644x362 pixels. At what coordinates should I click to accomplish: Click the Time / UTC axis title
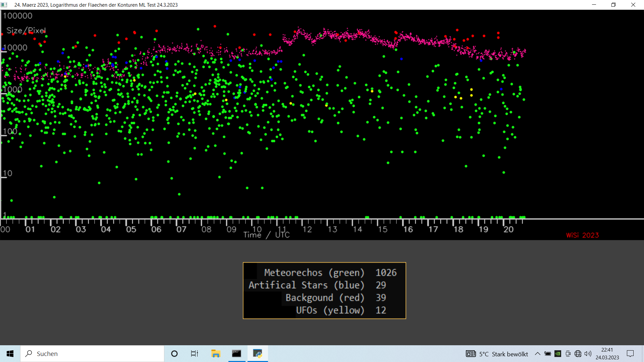pyautogui.click(x=267, y=235)
